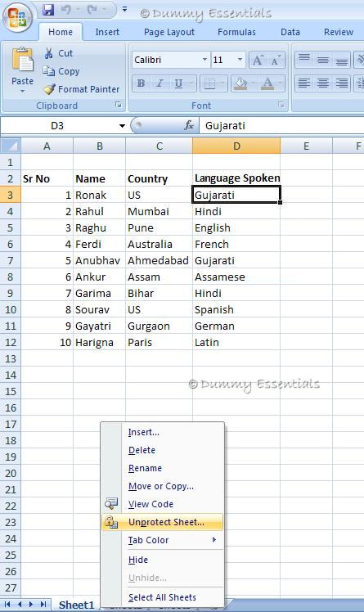
Task: Toggle Underline formatting
Action: point(178,83)
